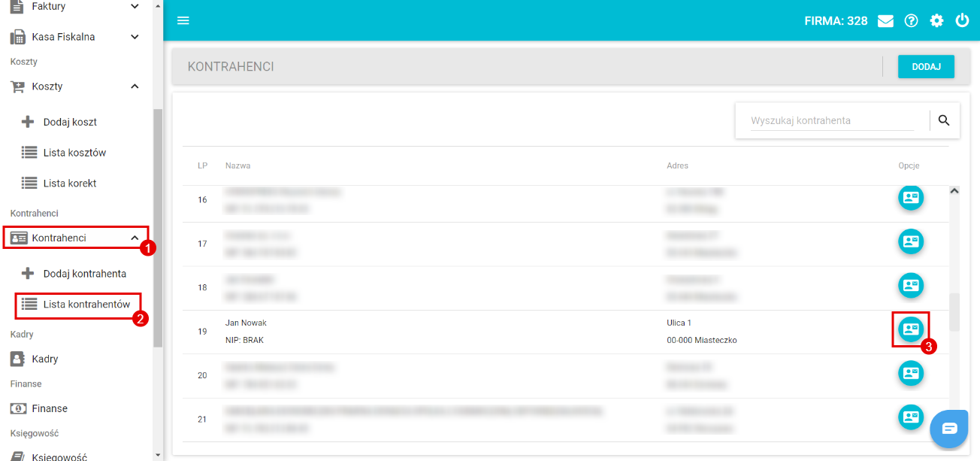980x461 pixels.
Task: Click the sidebar scroll up arrow
Action: 157,5
